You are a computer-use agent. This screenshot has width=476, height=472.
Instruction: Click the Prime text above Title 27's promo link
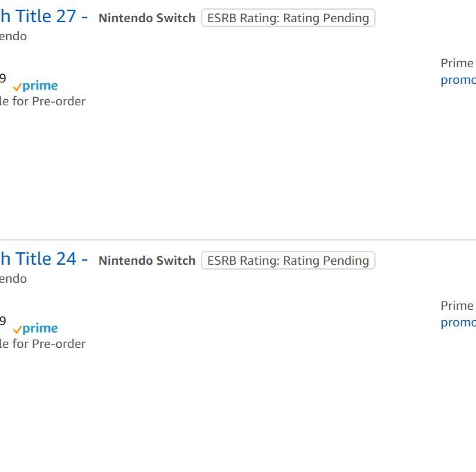tap(457, 63)
